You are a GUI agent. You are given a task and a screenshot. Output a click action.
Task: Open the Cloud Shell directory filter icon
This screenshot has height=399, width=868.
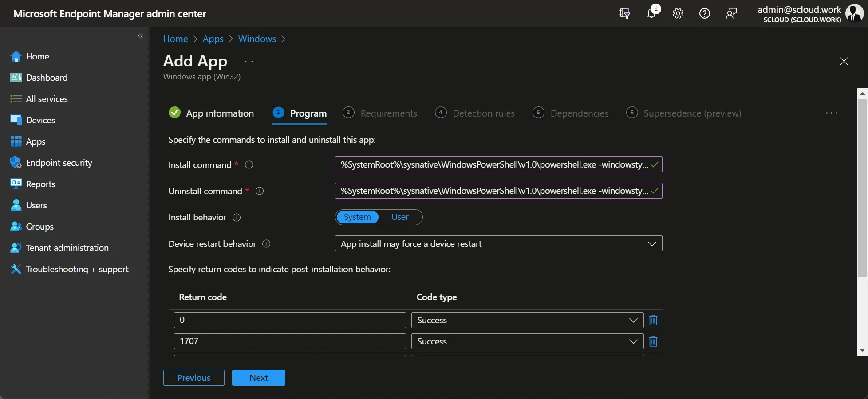click(x=625, y=13)
